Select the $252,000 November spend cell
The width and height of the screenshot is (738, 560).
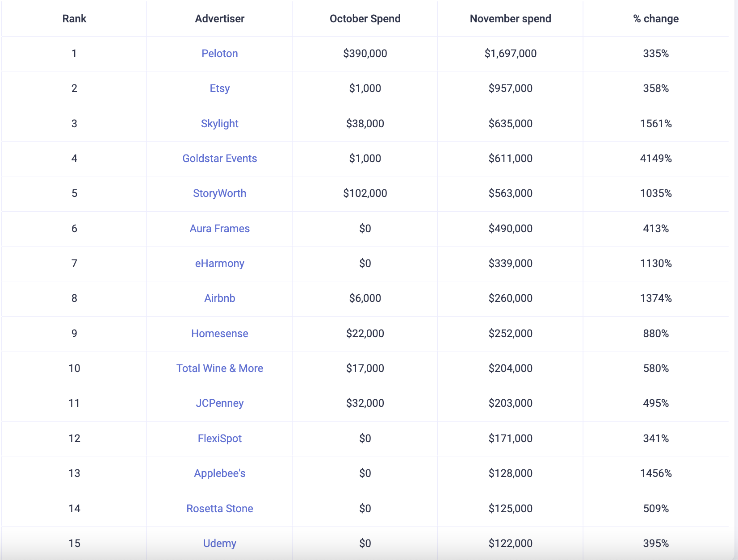click(511, 334)
